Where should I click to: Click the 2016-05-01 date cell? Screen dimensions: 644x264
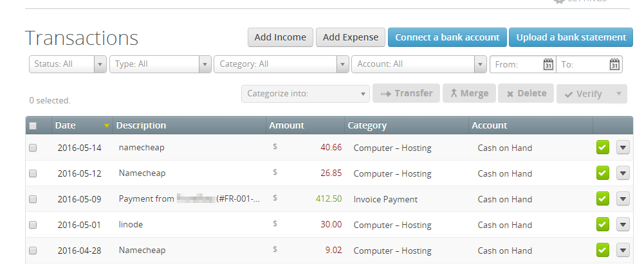[x=79, y=225]
